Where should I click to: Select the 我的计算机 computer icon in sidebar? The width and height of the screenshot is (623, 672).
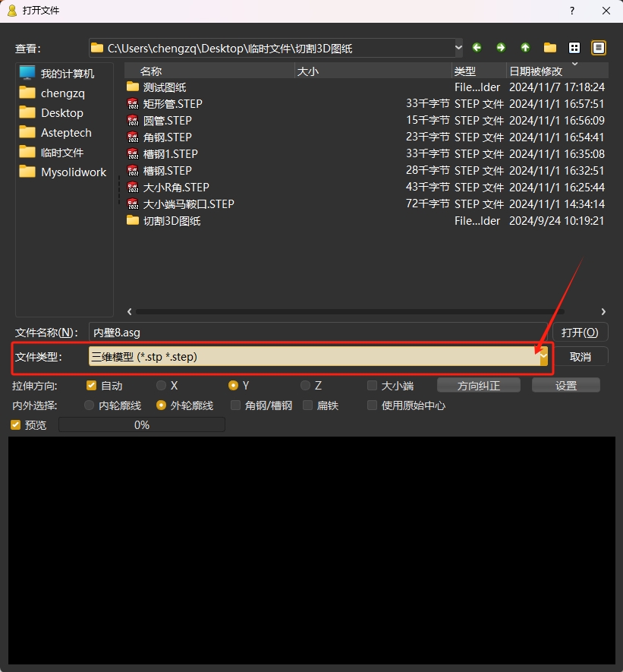[27, 73]
